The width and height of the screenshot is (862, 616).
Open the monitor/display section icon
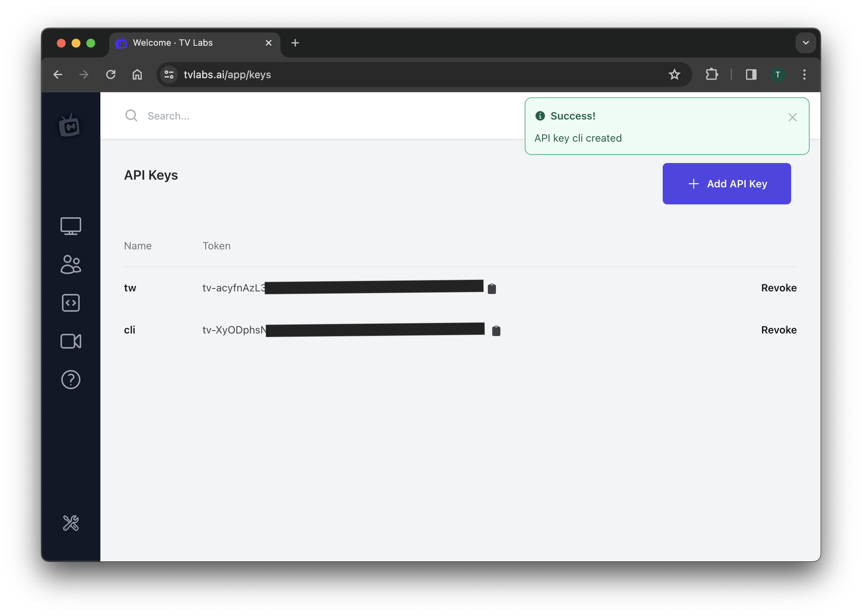coord(71,225)
